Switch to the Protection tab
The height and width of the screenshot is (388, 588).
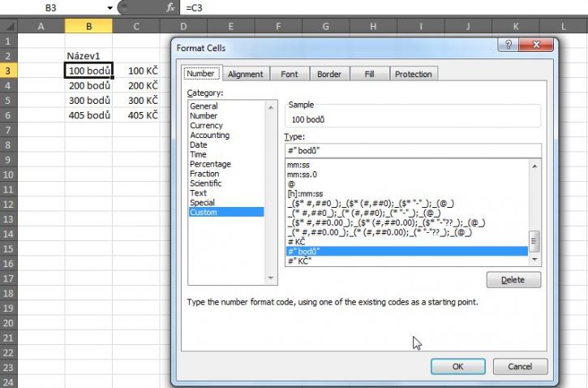pyautogui.click(x=414, y=74)
